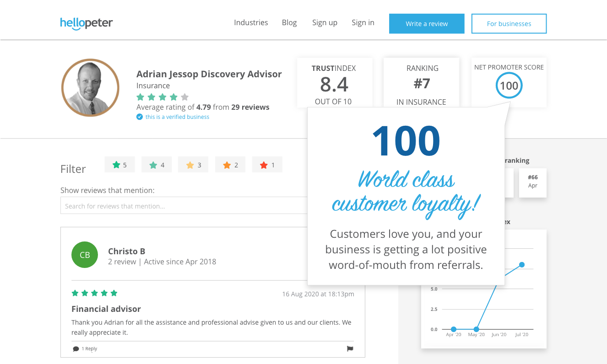Toggle the 3-star review filter
607x364 pixels.
[193, 165]
